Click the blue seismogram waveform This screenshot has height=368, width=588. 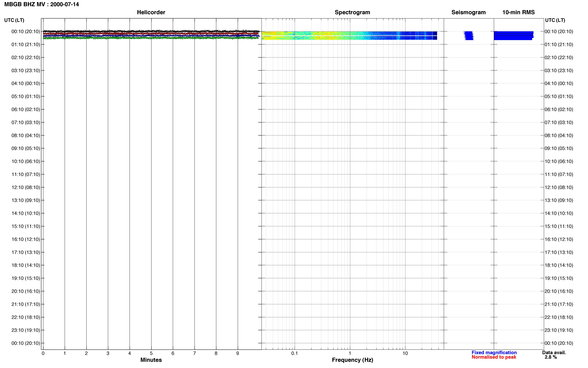coord(469,36)
